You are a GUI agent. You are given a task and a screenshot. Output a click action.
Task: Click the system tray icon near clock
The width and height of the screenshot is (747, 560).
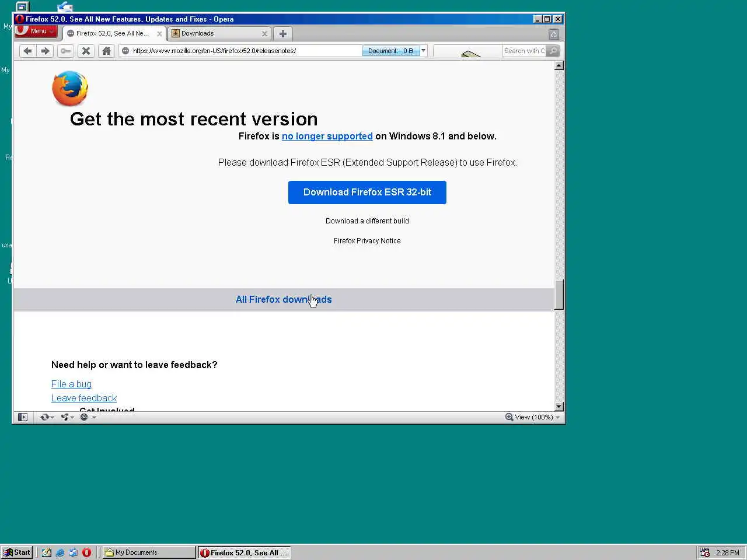[x=705, y=552]
